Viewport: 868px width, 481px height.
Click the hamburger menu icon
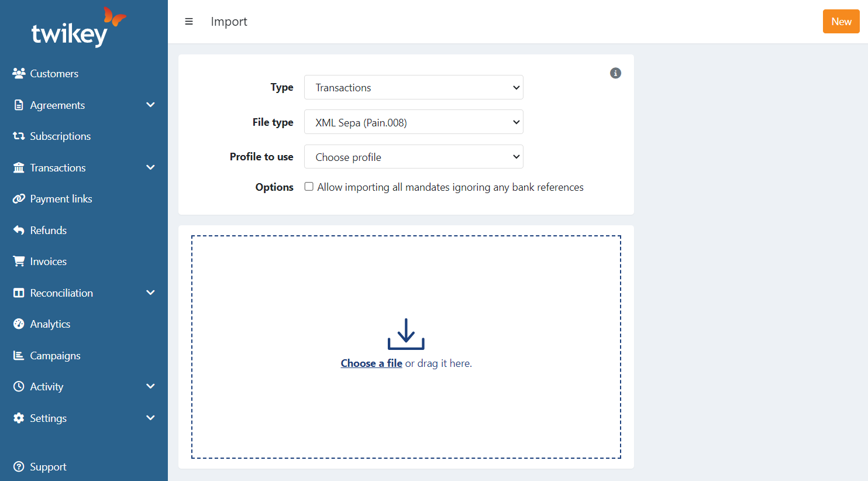click(x=189, y=22)
